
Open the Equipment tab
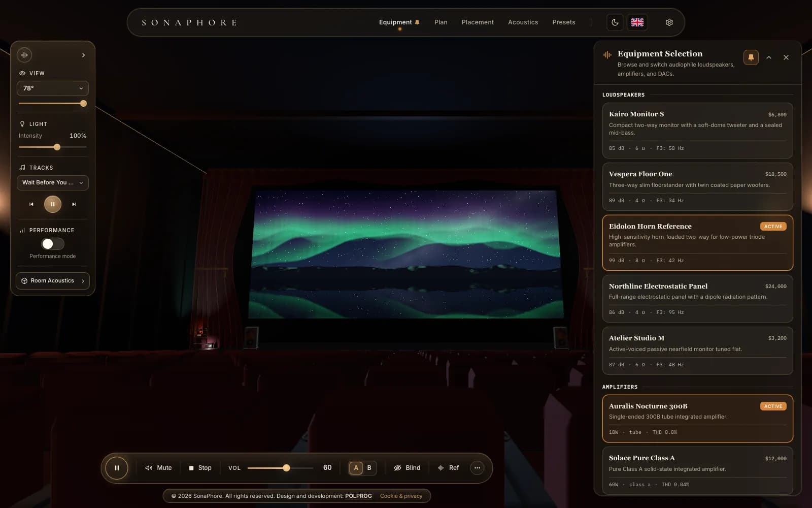point(399,22)
